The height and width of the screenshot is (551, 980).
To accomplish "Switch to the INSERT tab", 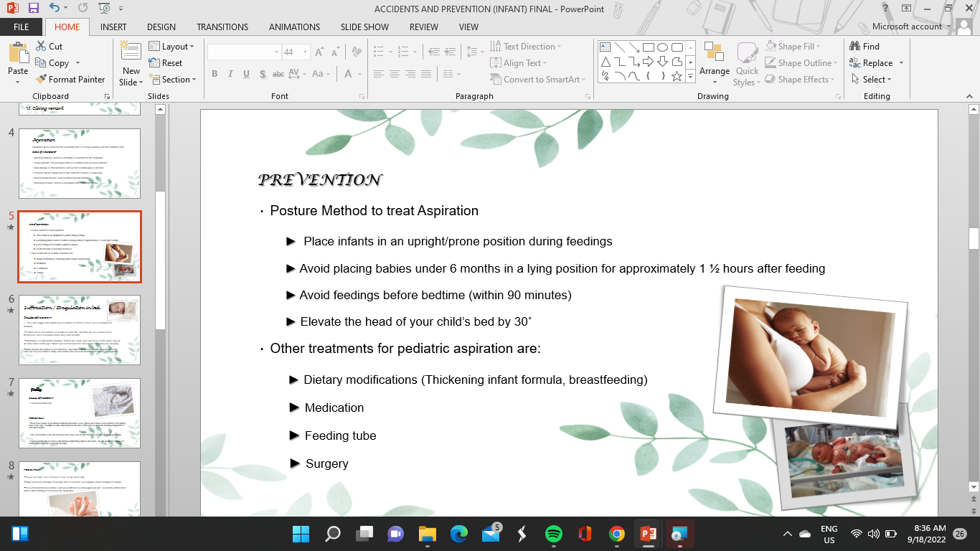I will point(113,27).
